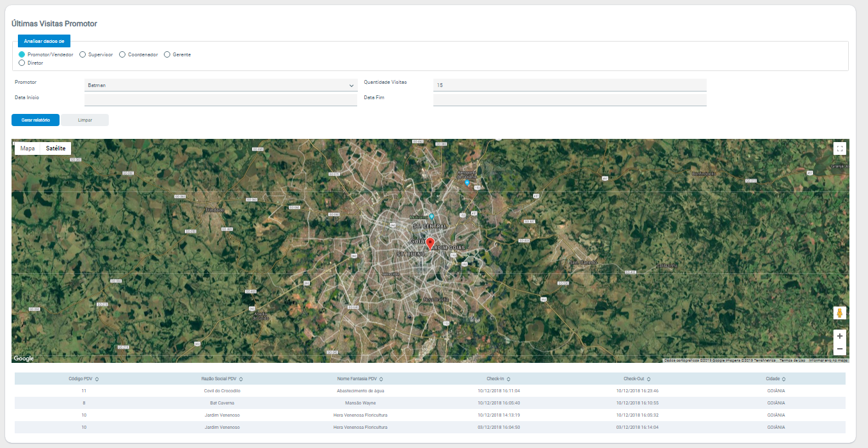Click the Data Início input field
868x448 pixels.
coord(220,99)
